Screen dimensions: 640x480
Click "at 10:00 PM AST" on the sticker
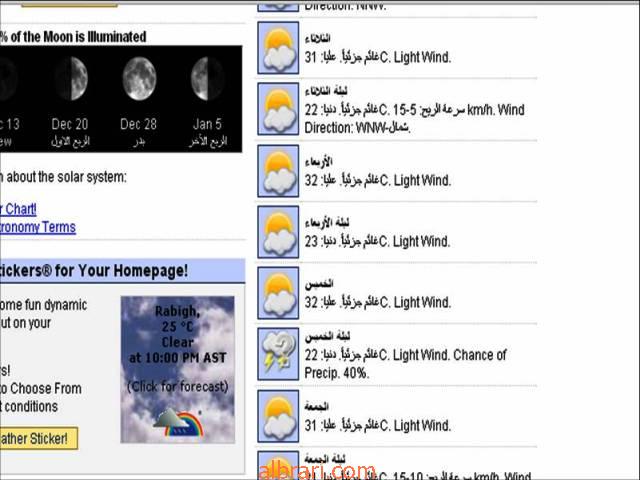178,358
